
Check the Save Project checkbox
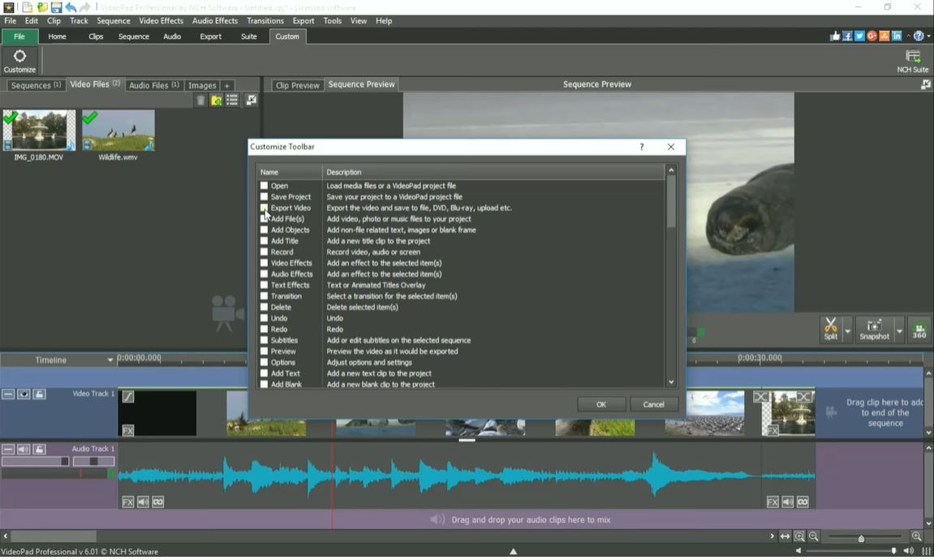click(264, 196)
